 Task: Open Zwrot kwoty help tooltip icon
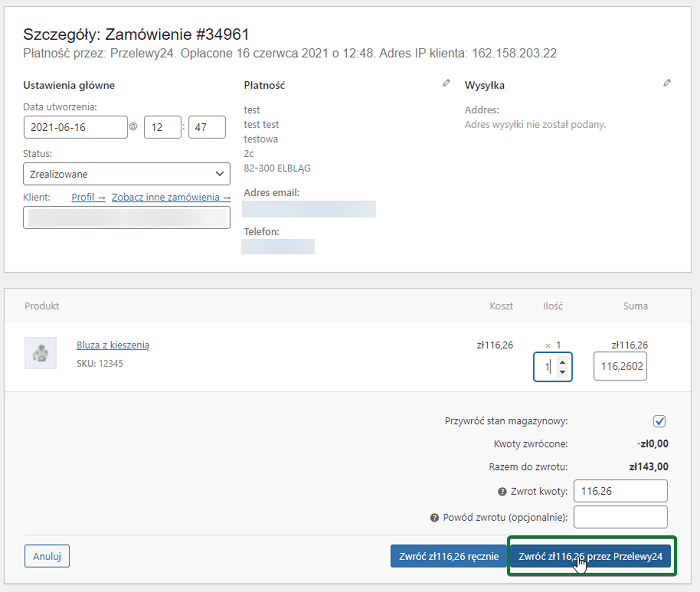[502, 492]
